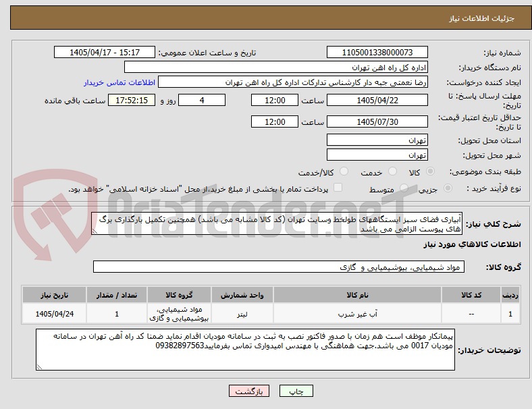This screenshot has height=409, width=532.
Task: Click the اطلاعات کالاهای مورد نیاز heading
Action: pyautogui.click(x=472, y=244)
